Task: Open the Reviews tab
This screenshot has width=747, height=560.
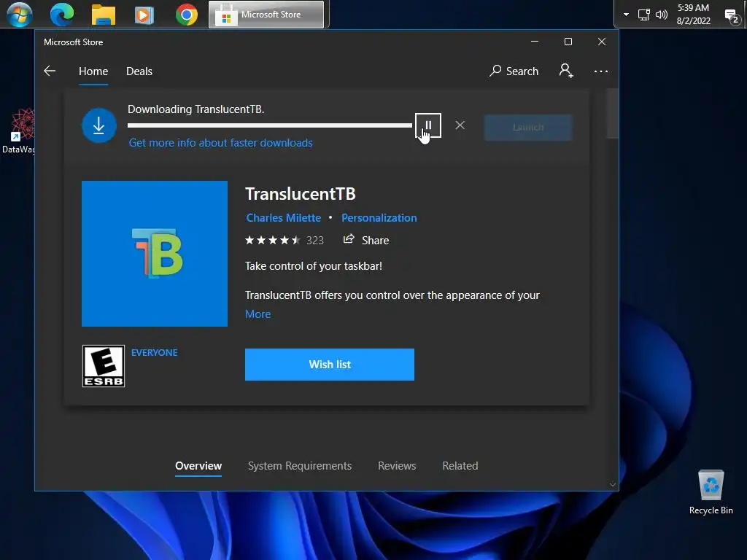Action: pyautogui.click(x=397, y=466)
